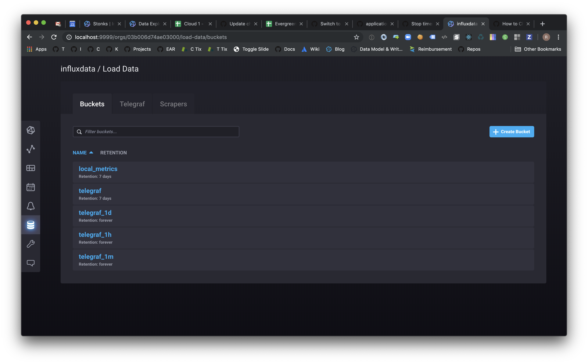Image resolution: width=588 pixels, height=364 pixels.
Task: Click the Filter buckets search field
Action: coord(156,132)
